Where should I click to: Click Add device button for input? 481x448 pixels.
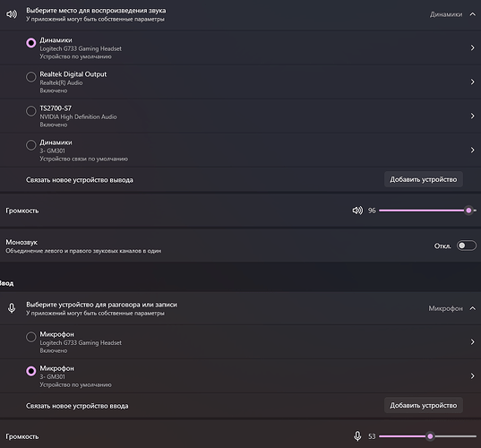coord(424,405)
